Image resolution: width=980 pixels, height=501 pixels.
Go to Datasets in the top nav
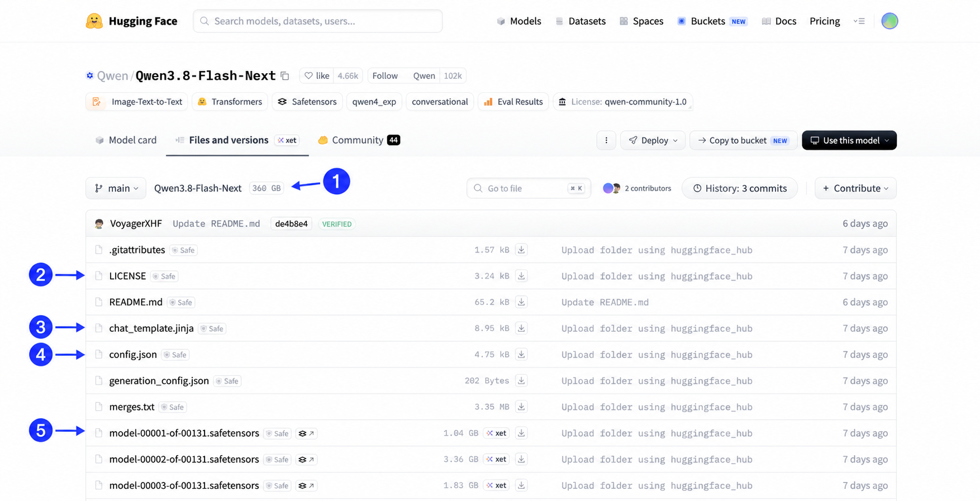[x=581, y=21]
